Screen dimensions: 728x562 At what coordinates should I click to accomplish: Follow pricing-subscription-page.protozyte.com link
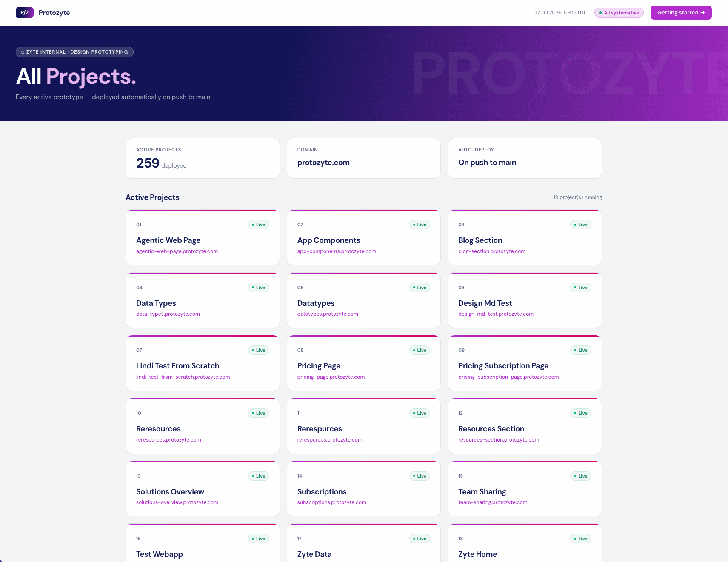pyautogui.click(x=508, y=377)
